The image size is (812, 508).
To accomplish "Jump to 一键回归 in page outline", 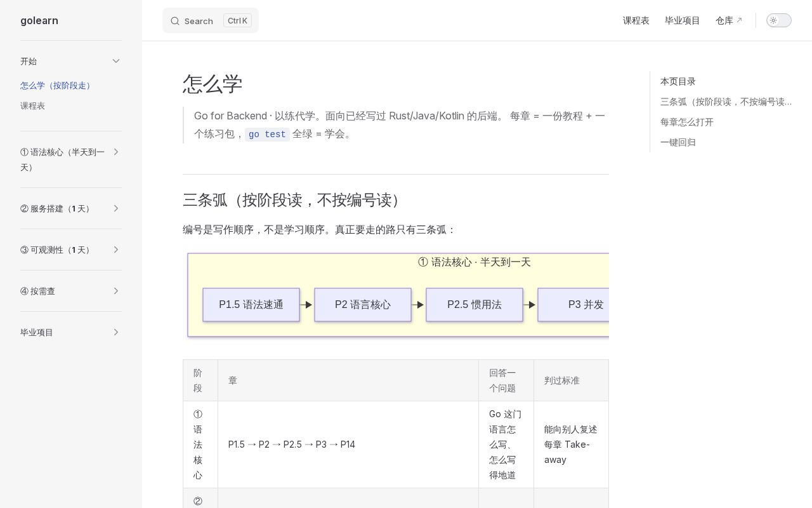I will click(x=678, y=142).
